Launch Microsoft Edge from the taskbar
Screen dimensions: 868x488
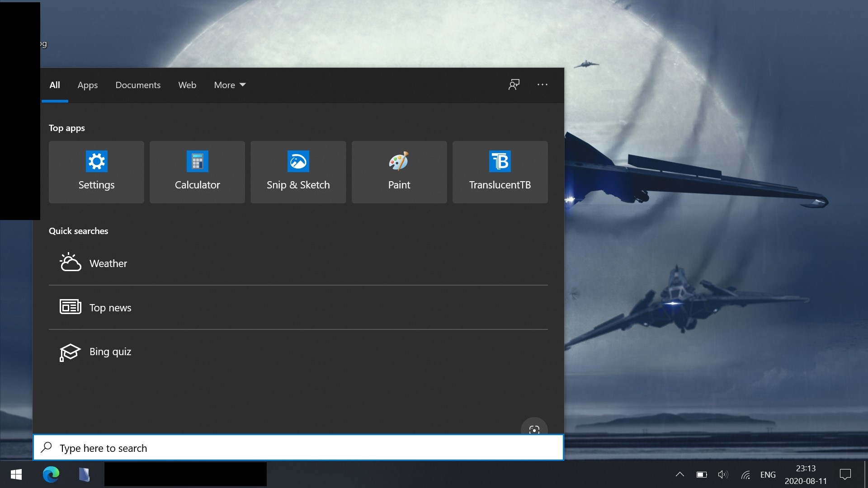pyautogui.click(x=51, y=474)
